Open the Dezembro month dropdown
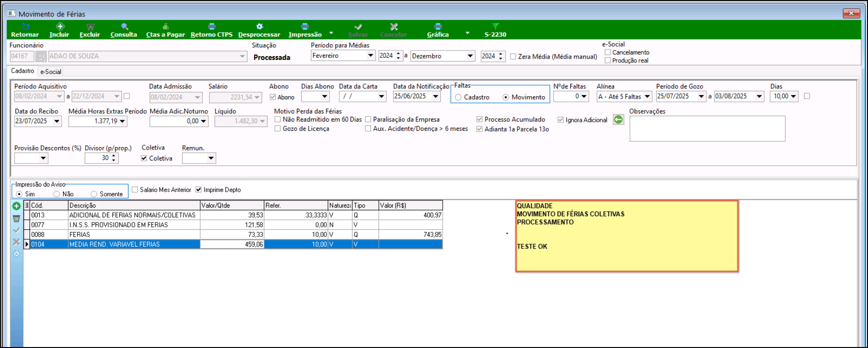The width and height of the screenshot is (868, 348). (x=470, y=56)
